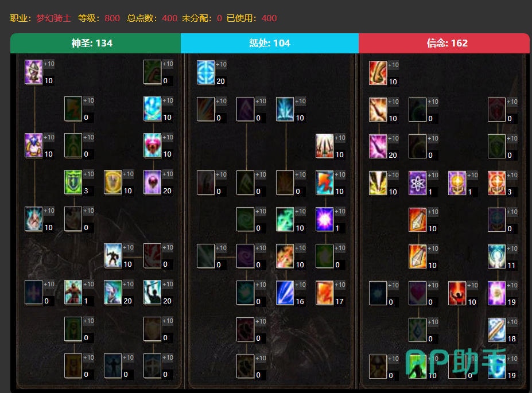Choose the glowing purple skill with 19 points
The image size is (532, 393).
(497, 293)
